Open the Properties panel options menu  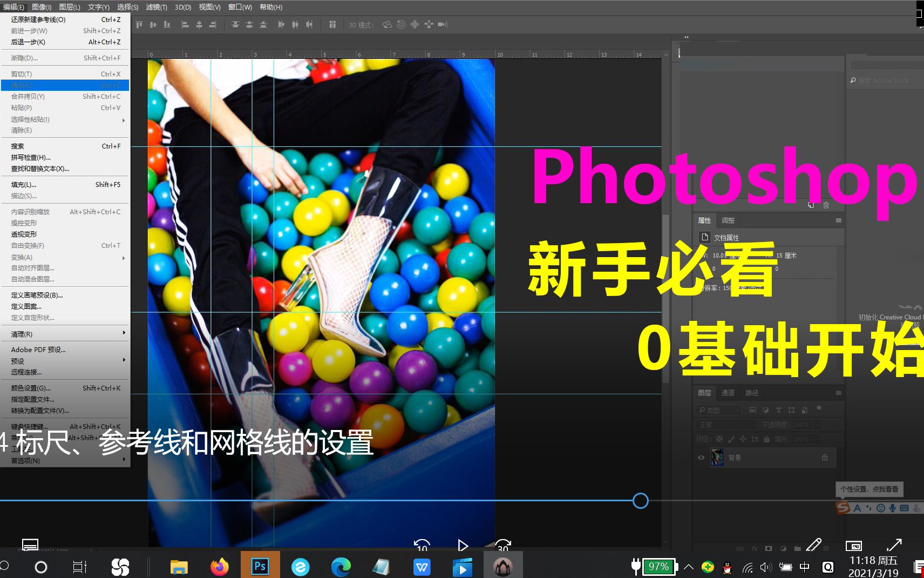pyautogui.click(x=838, y=220)
